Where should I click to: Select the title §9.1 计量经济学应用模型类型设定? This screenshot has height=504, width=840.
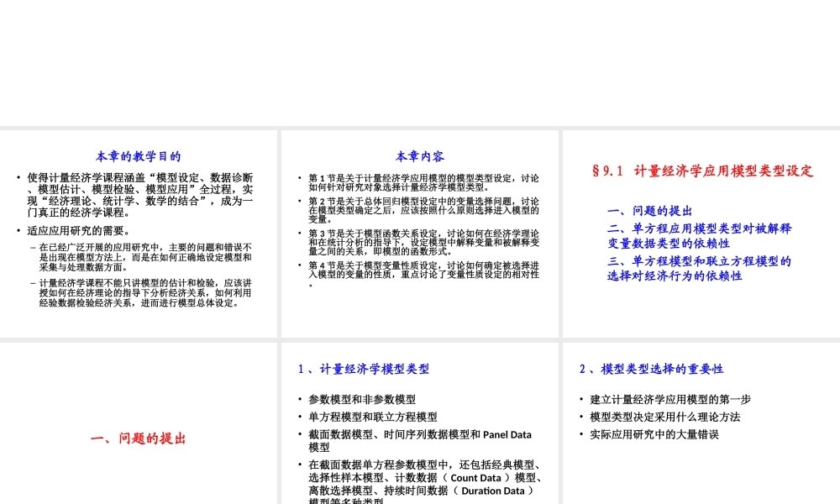coord(701,171)
